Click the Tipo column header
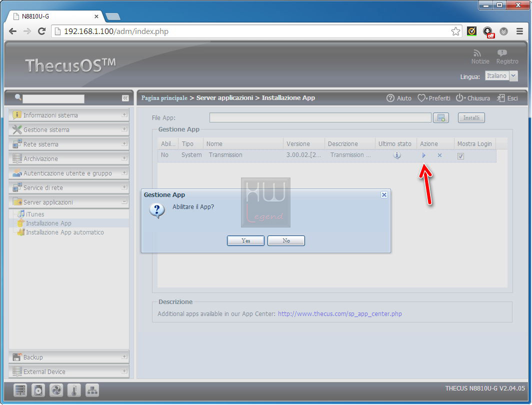 [x=190, y=144]
